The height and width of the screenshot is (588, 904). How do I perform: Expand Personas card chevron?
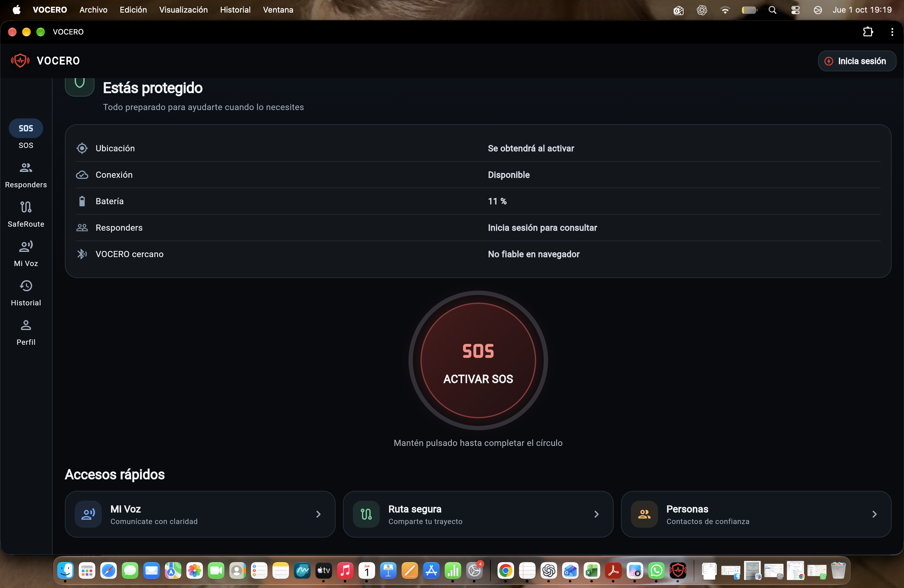[874, 514]
